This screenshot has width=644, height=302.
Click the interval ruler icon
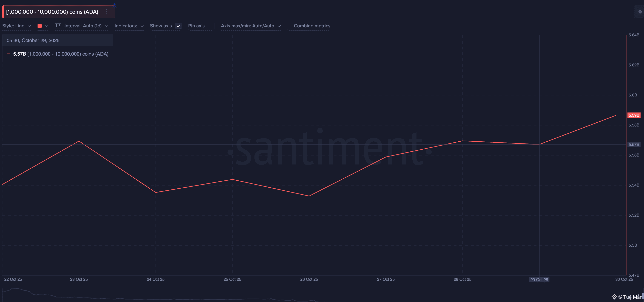click(58, 26)
